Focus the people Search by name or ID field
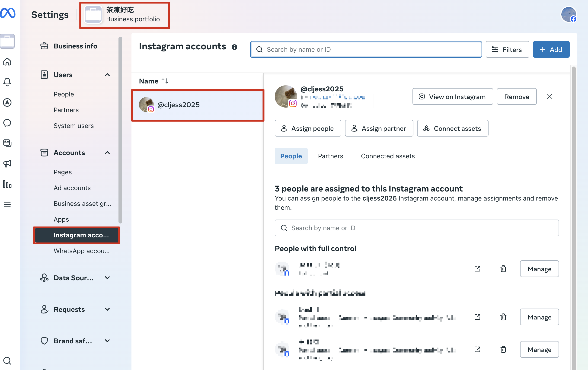588x370 pixels. (417, 228)
